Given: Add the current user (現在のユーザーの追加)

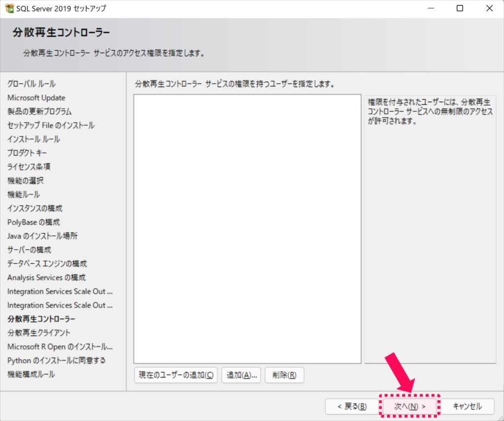Looking at the screenshot, I should coord(176,375).
